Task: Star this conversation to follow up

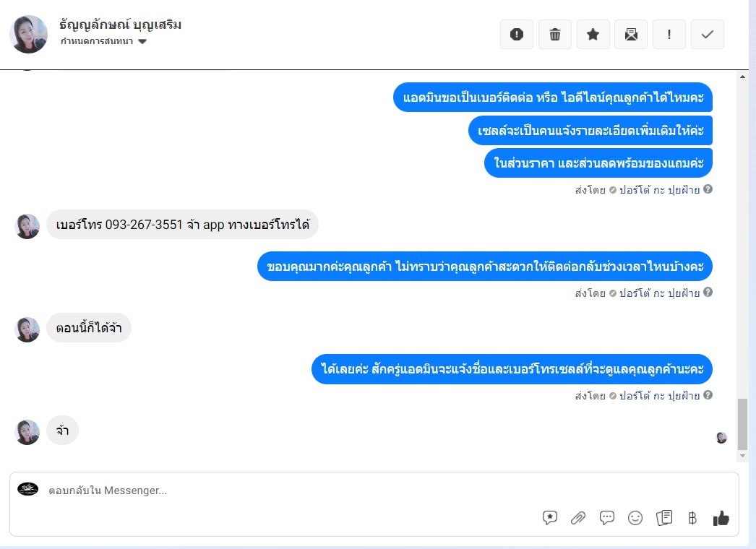Action: (593, 34)
